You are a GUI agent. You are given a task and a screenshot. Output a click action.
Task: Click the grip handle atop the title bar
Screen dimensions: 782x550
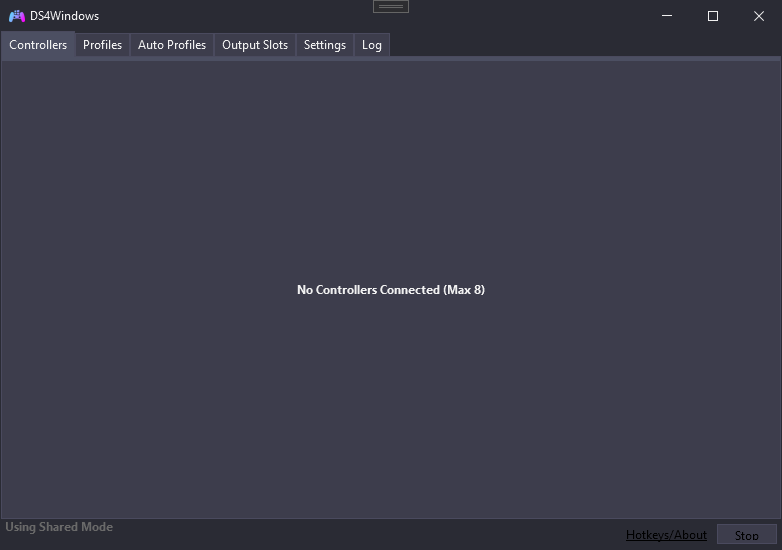pyautogui.click(x=391, y=6)
